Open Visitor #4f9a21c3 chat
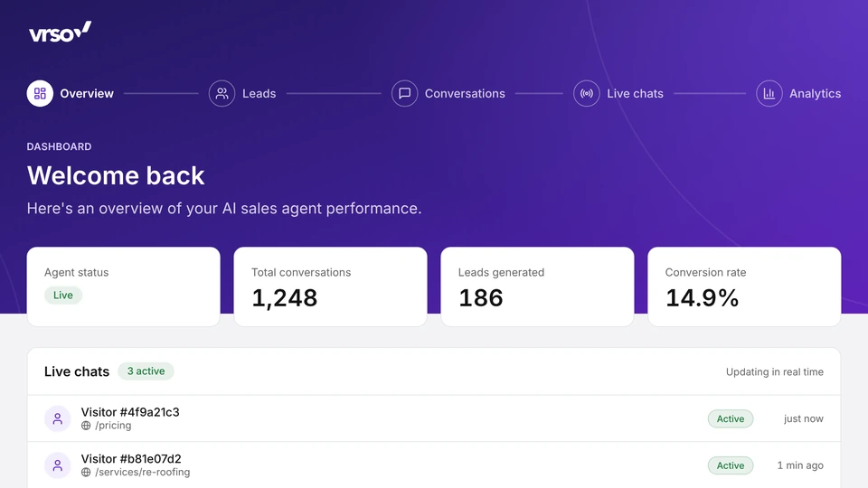This screenshot has width=868, height=488. point(434,418)
